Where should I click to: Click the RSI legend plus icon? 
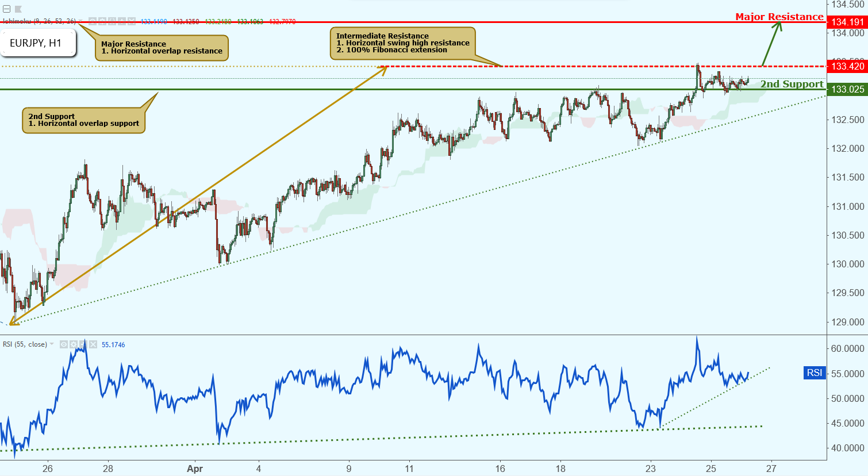[x=83, y=344]
